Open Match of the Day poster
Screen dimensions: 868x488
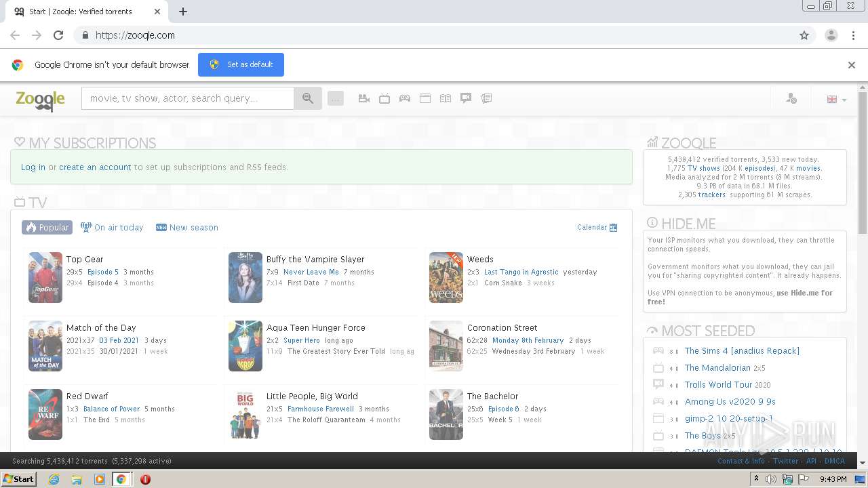[x=45, y=346]
